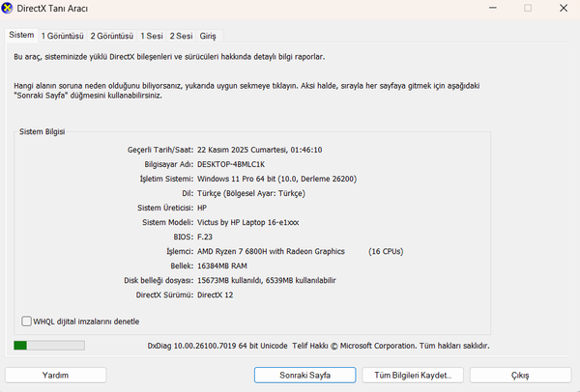Image resolution: width=580 pixels, height=392 pixels.
Task: Click the computer name DESKTOP-4BMLC1K
Action: 231,164
